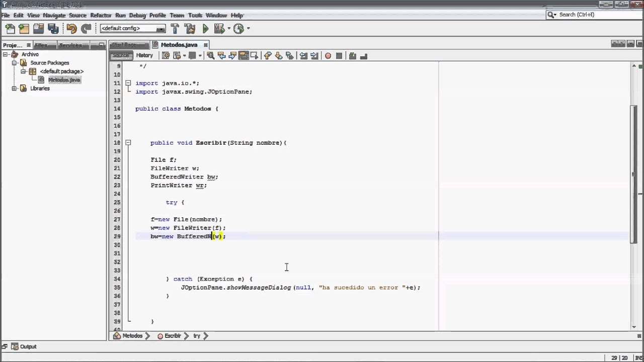Click the Profile Project icon

coord(238,29)
